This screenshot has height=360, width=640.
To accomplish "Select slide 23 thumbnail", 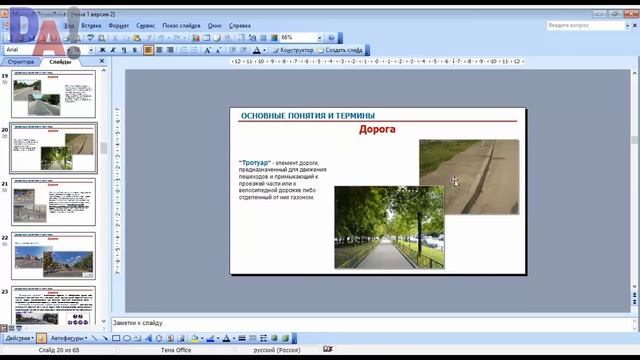I will click(x=53, y=305).
